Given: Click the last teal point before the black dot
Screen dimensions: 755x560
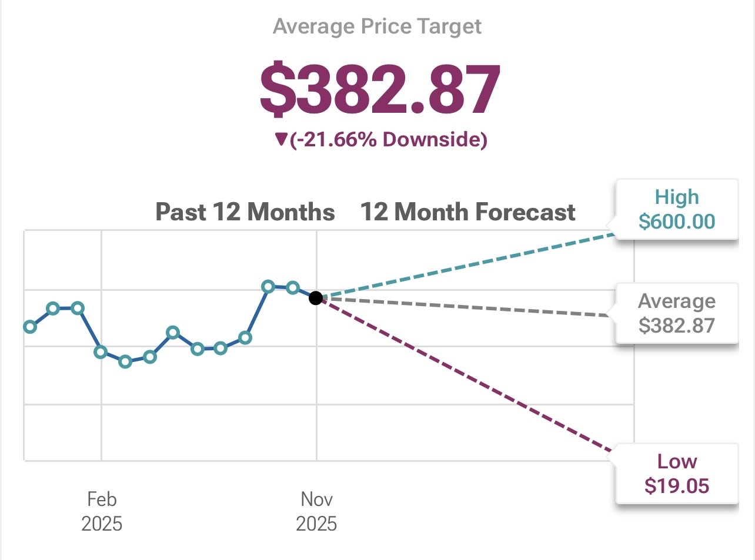Looking at the screenshot, I should pyautogui.click(x=292, y=287).
